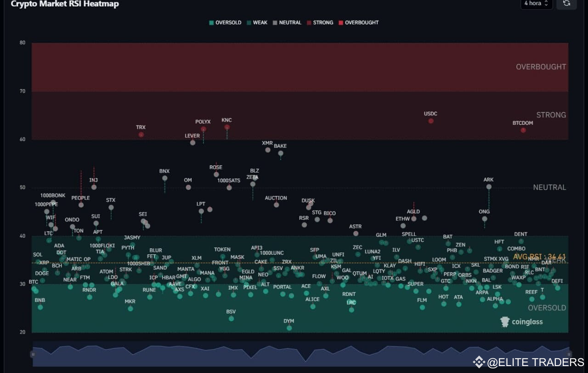Click the SUI data point

coord(96,223)
